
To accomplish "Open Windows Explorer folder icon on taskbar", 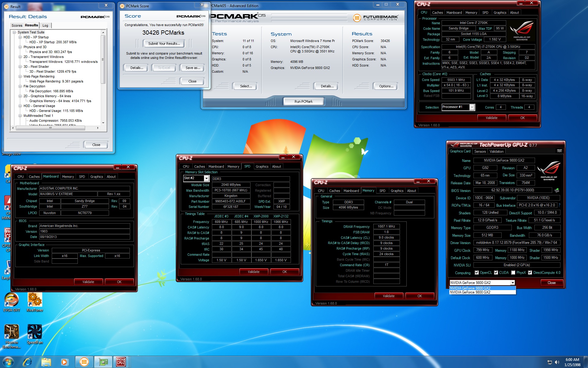I will [x=46, y=362].
